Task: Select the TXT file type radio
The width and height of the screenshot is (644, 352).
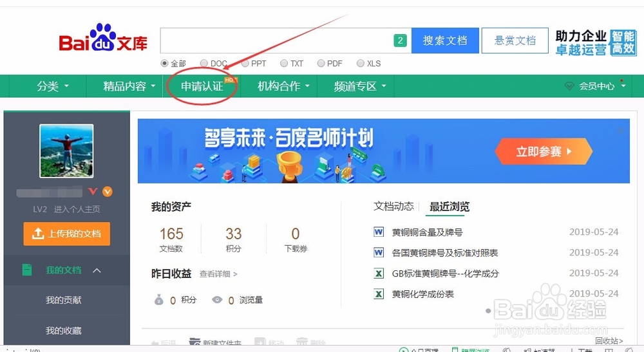Action: tap(284, 63)
